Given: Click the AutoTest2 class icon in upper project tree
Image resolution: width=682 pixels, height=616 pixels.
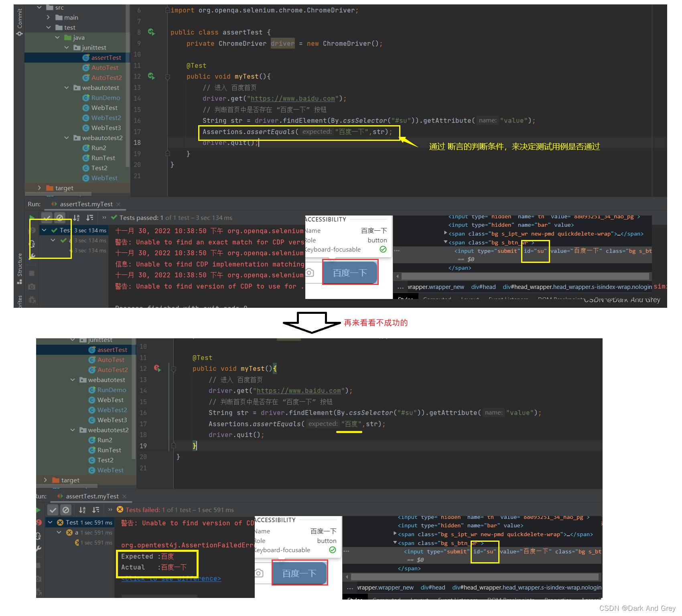Looking at the screenshot, I should 85,78.
